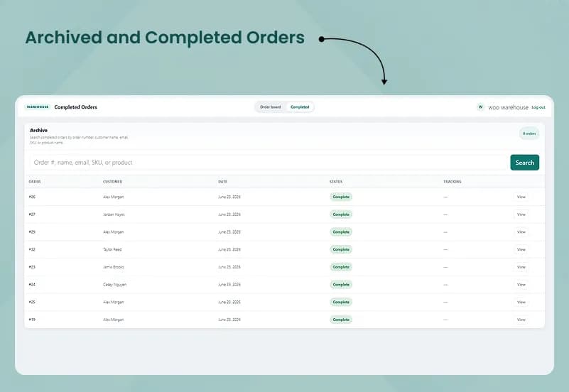Click customer Jamie Brooks
Image resolution: width=569 pixels, height=392 pixels.
113,267
